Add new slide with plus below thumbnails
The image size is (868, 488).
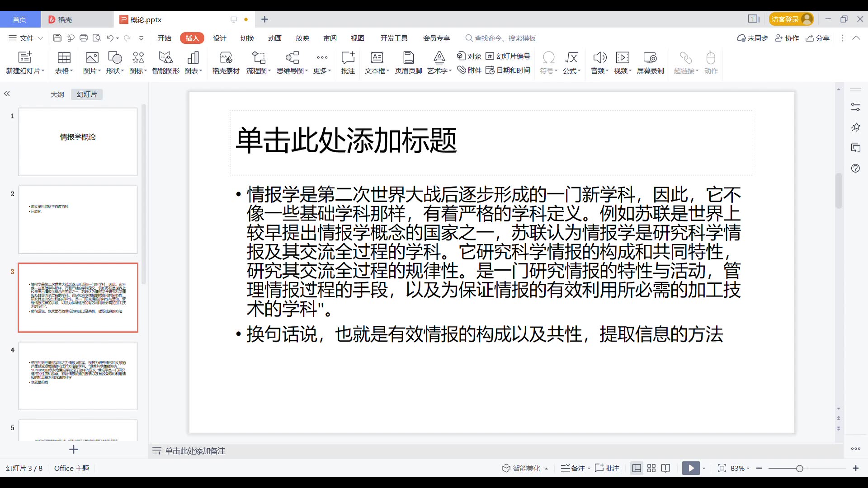point(74,449)
